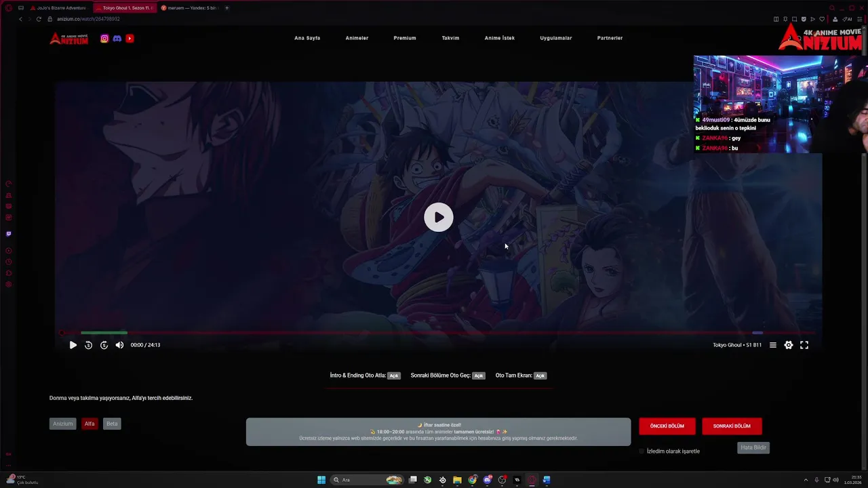Open the Uygulamalar menu

tap(556, 38)
